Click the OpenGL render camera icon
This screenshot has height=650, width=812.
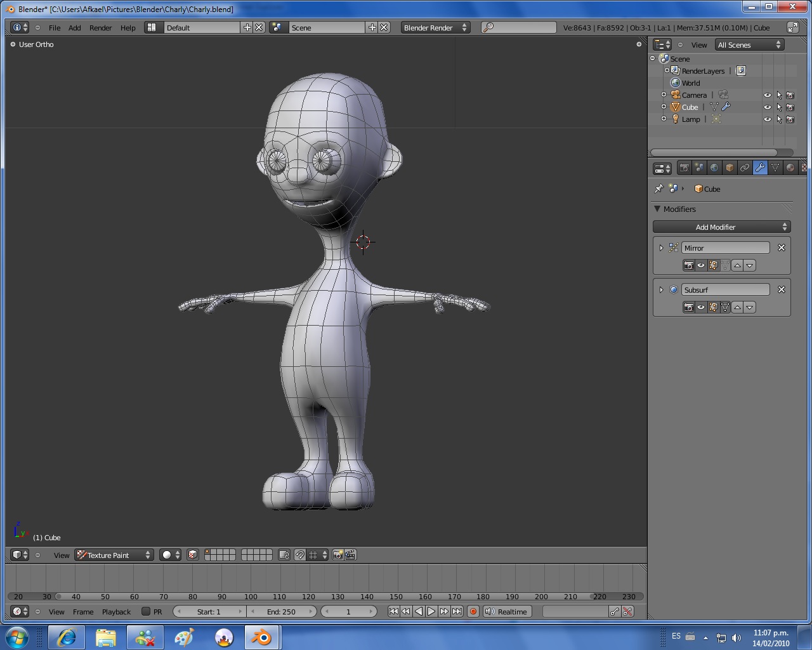[x=337, y=555]
